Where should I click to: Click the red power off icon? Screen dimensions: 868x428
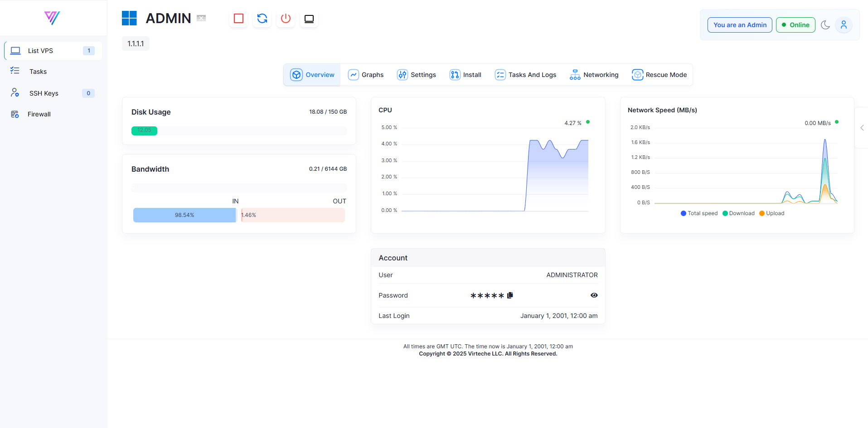[x=286, y=19]
